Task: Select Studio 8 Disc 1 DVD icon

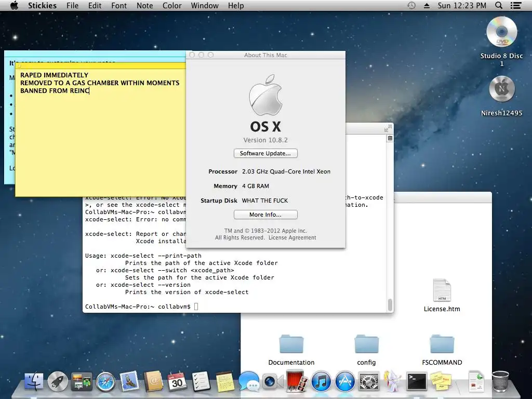Action: (501, 32)
